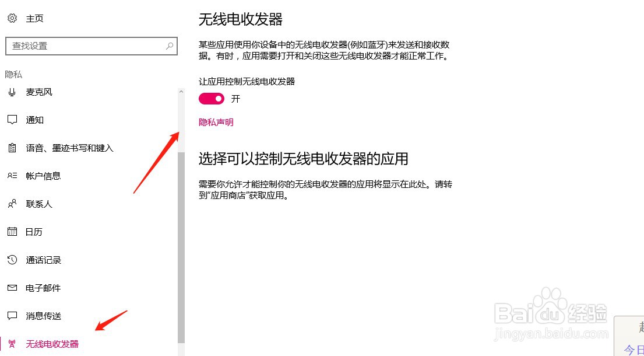Click the magnifier icon in search box
The height and width of the screenshot is (356, 644).
pos(169,46)
